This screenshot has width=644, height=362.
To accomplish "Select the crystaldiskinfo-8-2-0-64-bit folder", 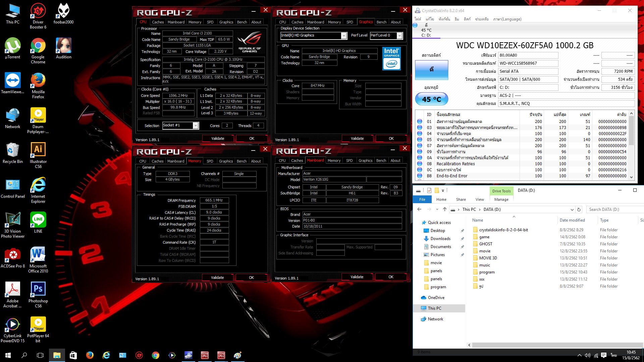I will point(503,230).
